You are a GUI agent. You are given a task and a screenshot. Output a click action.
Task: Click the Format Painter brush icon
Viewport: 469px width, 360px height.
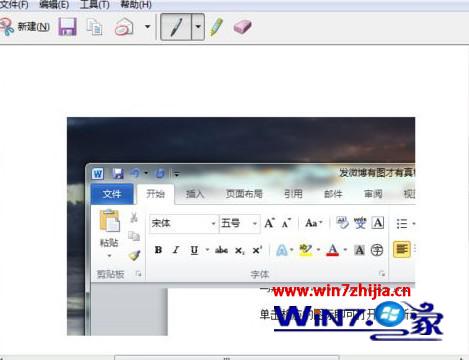(x=134, y=255)
